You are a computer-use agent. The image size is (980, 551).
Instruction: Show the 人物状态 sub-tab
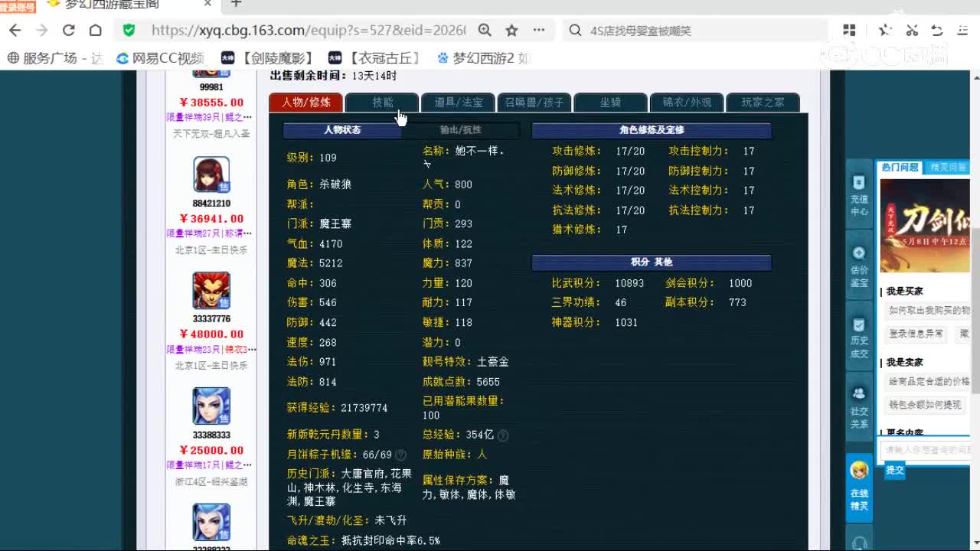[x=342, y=130]
